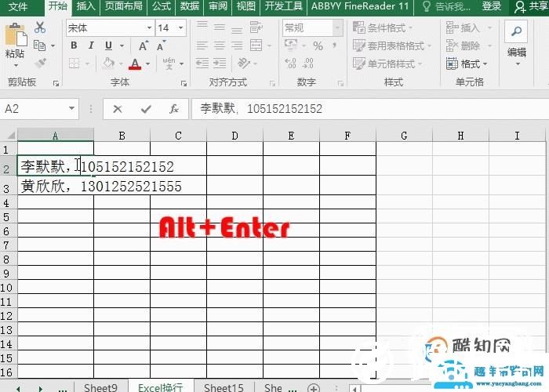
Task: Open Cell Styles (单元格样式)
Action: (x=387, y=64)
